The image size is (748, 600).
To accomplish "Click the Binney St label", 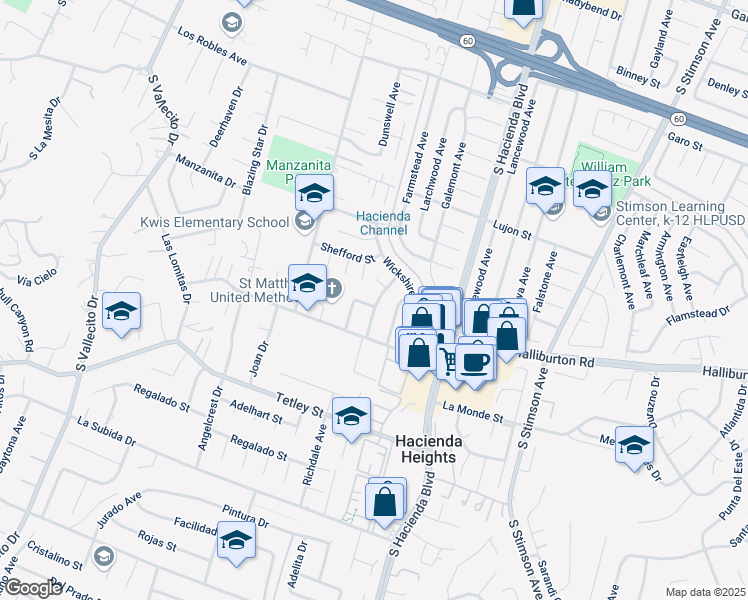I will click(x=638, y=77).
